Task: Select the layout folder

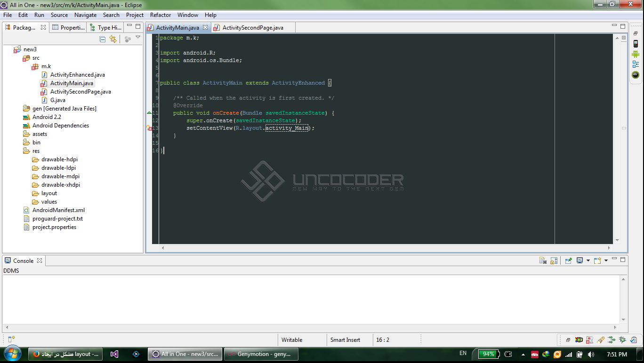Action: tap(45, 193)
